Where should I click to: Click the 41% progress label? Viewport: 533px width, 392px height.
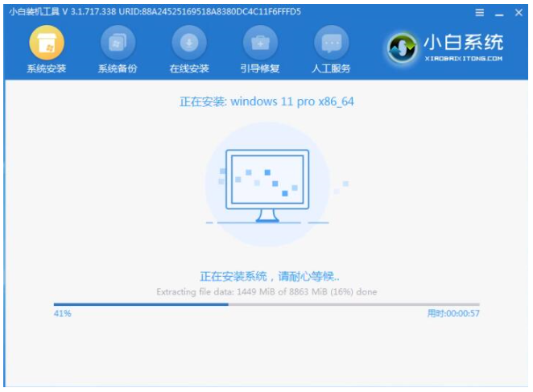pos(63,313)
